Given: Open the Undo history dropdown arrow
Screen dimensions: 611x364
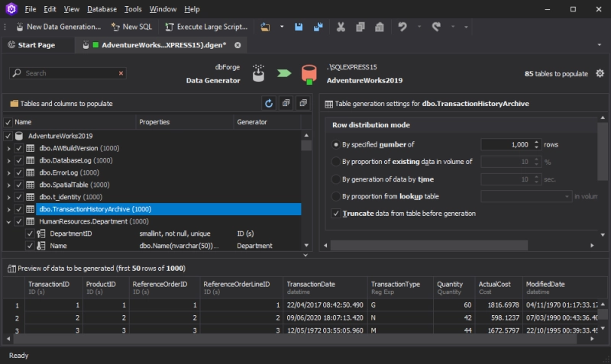Looking at the screenshot, I should point(419,27).
